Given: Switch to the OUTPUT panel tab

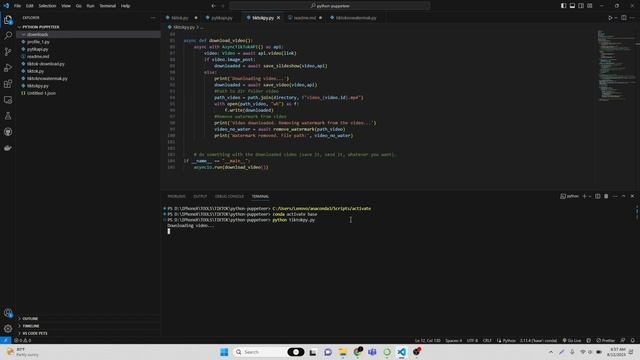Looking at the screenshot, I should (200, 196).
